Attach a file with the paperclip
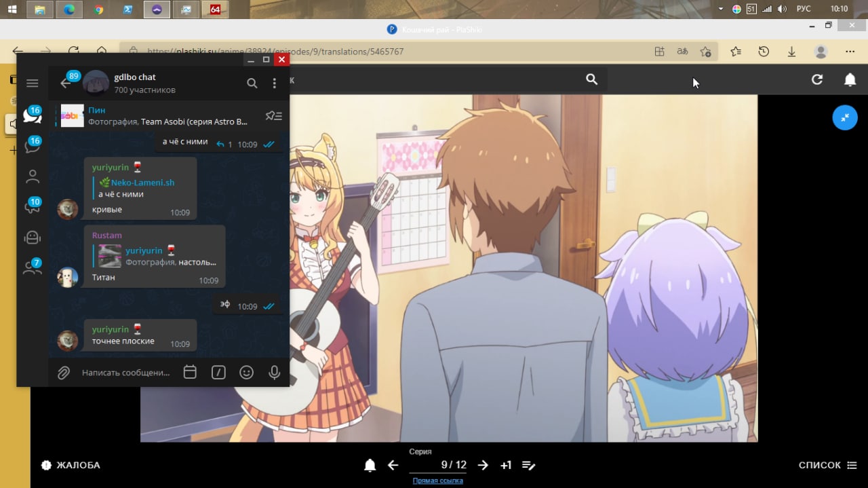This screenshot has width=868, height=488. [x=63, y=373]
